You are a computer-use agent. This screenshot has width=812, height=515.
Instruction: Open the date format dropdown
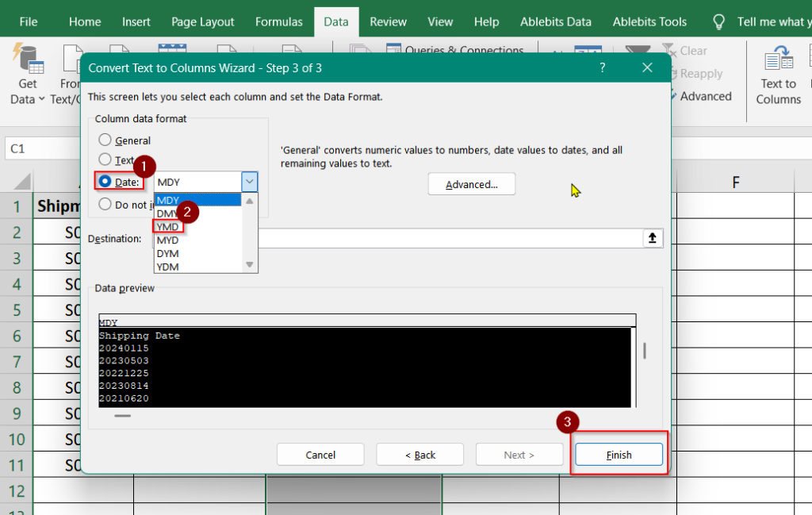[x=249, y=182]
